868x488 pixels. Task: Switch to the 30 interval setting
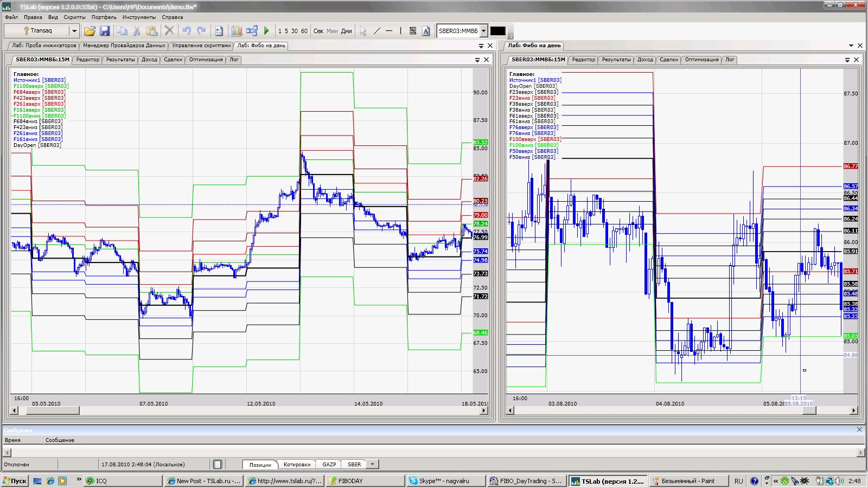(x=294, y=31)
